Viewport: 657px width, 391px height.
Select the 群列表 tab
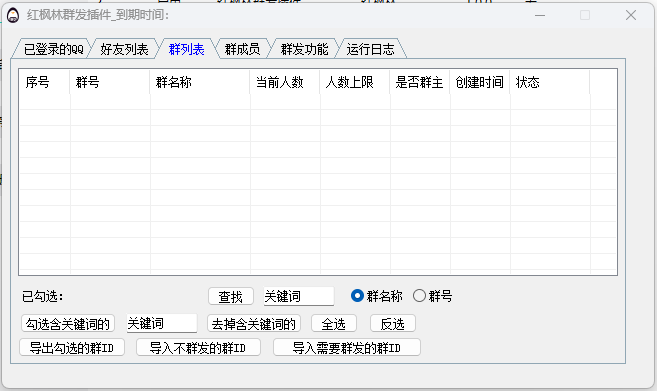(186, 49)
